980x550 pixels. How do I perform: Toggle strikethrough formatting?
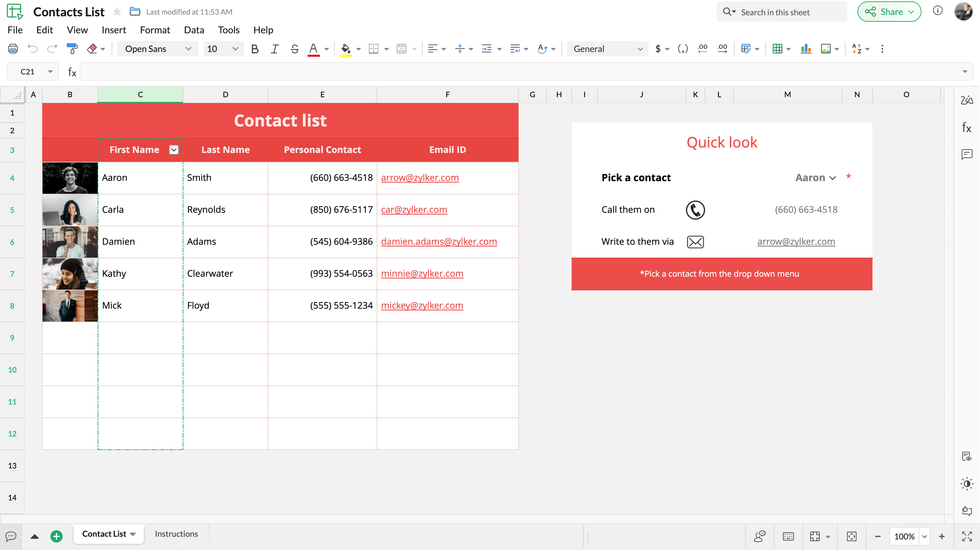[x=294, y=49]
